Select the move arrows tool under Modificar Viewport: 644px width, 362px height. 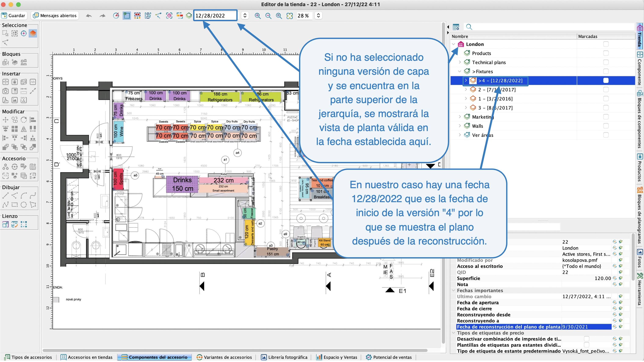tap(5, 120)
